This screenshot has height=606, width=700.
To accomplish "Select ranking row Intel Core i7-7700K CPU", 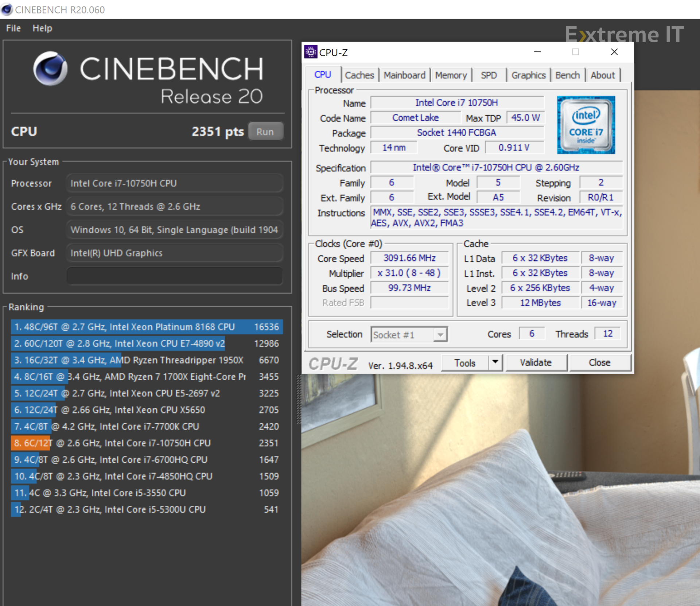I will [147, 427].
